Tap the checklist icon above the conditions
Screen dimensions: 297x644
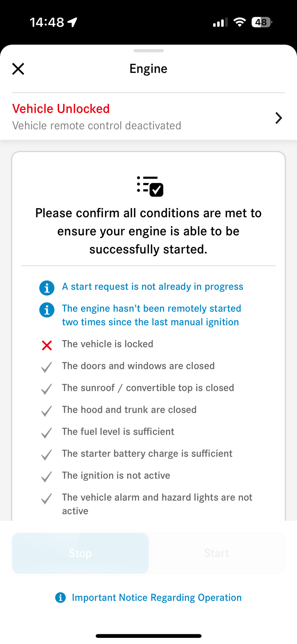(x=150, y=186)
